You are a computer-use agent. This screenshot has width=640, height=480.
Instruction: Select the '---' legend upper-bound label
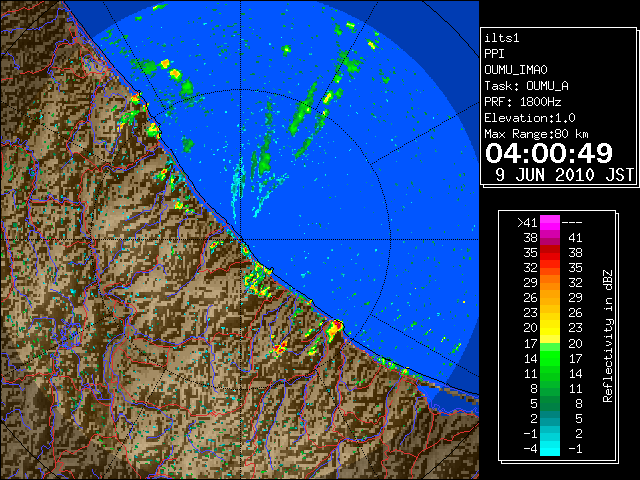point(572,223)
